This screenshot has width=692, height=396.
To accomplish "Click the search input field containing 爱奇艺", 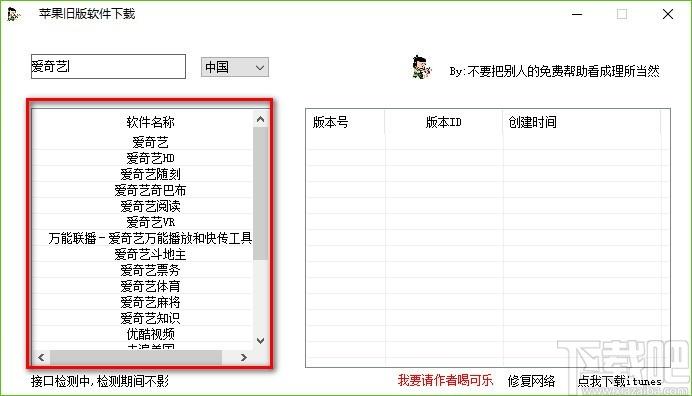I will tap(108, 67).
